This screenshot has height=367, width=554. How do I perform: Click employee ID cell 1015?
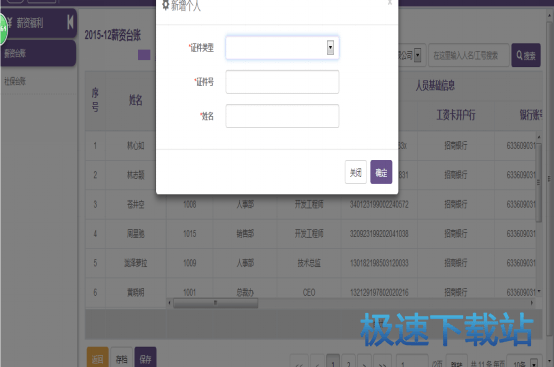point(190,233)
